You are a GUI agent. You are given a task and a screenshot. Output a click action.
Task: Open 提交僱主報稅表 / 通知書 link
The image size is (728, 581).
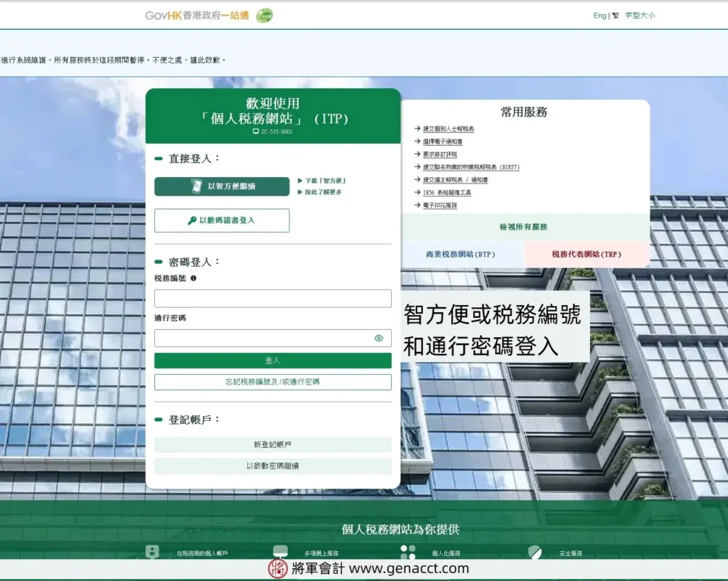(455, 180)
